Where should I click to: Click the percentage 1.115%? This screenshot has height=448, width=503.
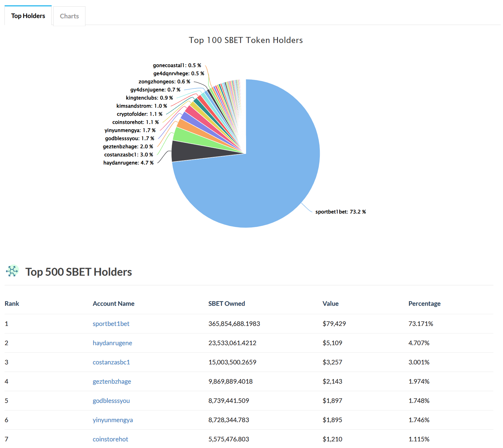coord(419,439)
